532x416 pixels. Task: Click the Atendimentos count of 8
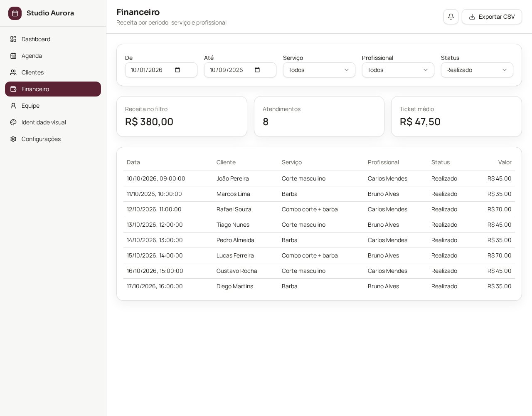(266, 121)
